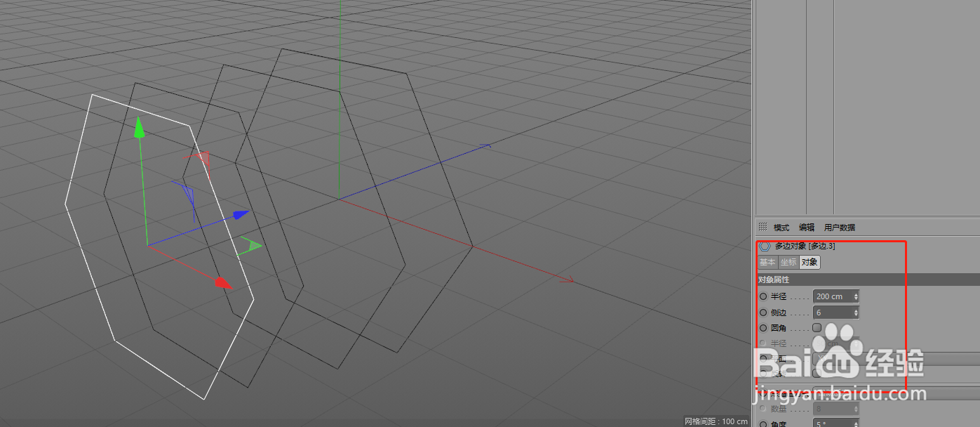This screenshot has width=980, height=427.
Task: Click the 侧边 field showing 6
Action: (835, 313)
